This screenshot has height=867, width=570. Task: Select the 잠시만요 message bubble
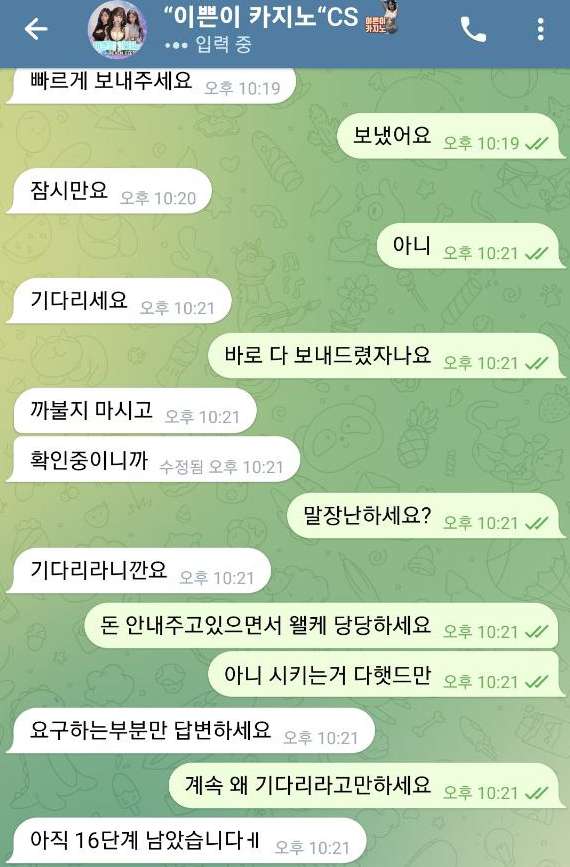pyautogui.click(x=109, y=191)
